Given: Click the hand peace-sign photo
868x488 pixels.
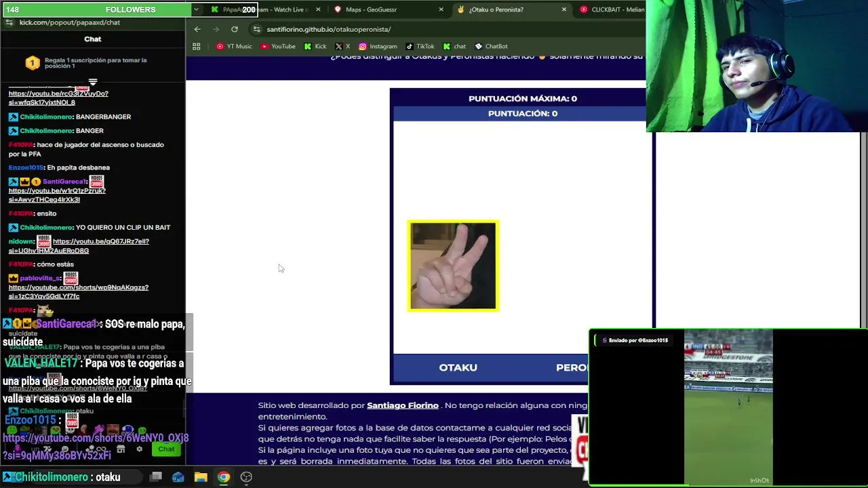Looking at the screenshot, I should tap(453, 266).
